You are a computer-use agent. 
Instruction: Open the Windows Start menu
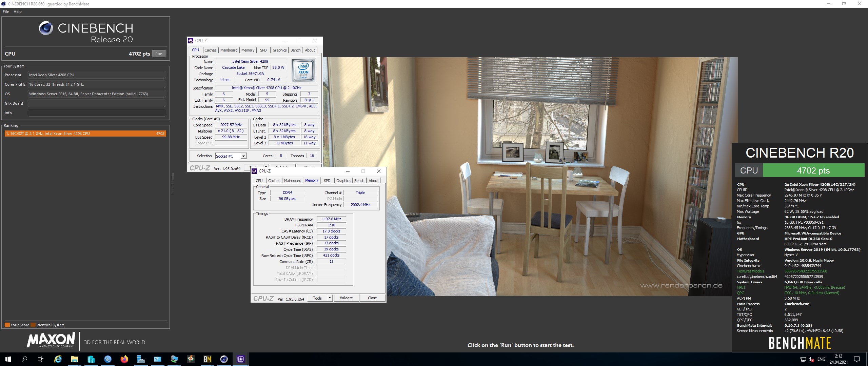(8, 359)
